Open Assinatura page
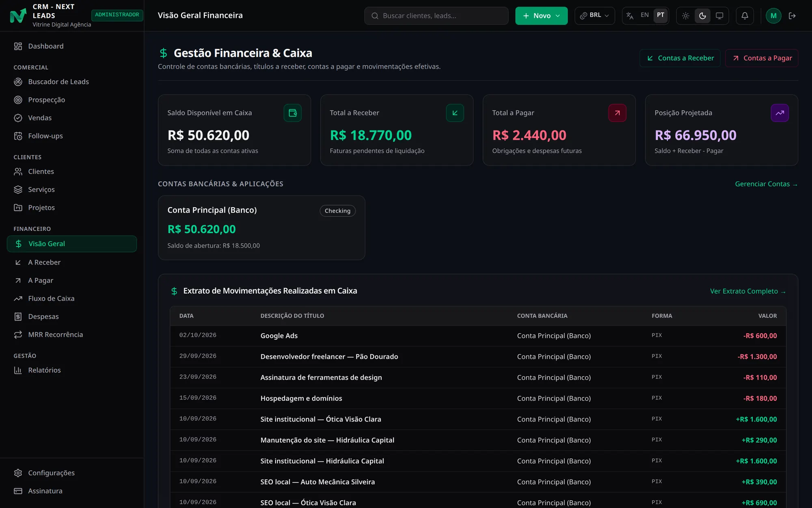The height and width of the screenshot is (508, 812). pyautogui.click(x=72, y=491)
